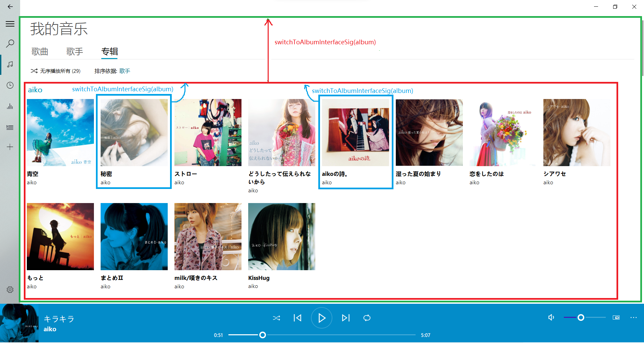
Task: Click the 我的音乐 page heading
Action: (59, 29)
